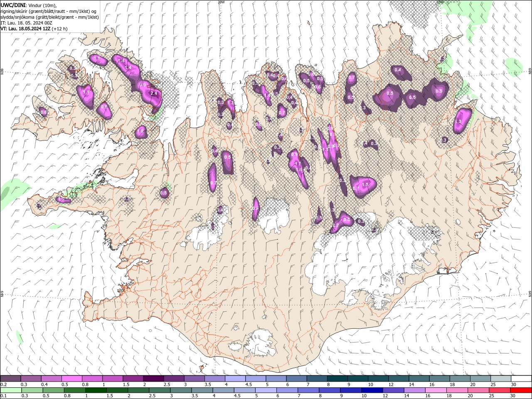Pick the light pink rain swatch starting at 16
This screenshot has width=532, height=399.
click(436, 390)
